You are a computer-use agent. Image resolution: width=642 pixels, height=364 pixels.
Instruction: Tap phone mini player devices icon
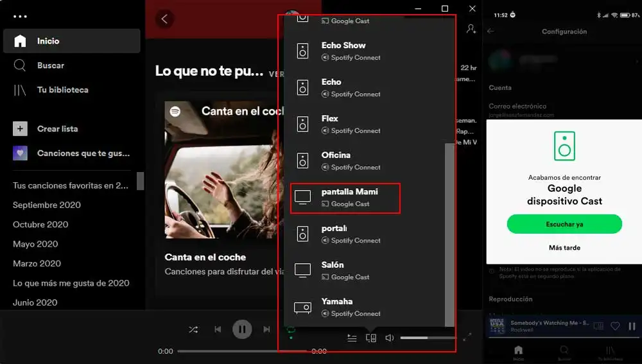[598, 326]
